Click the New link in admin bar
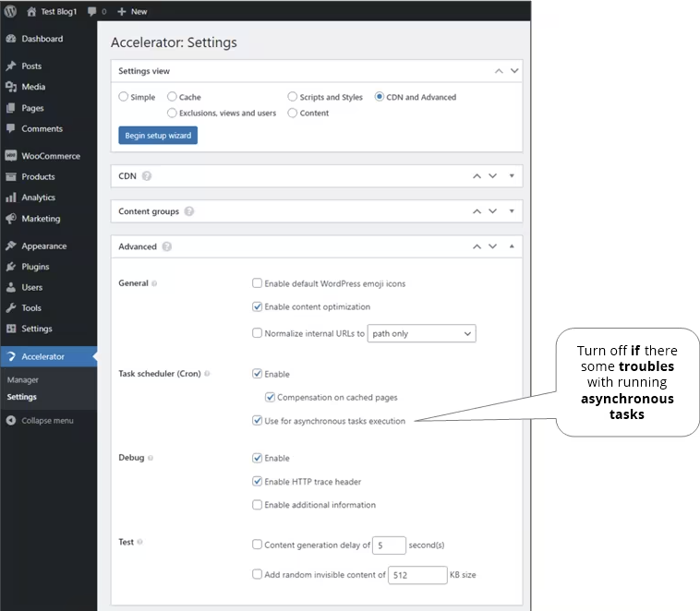700x611 pixels. point(132,12)
